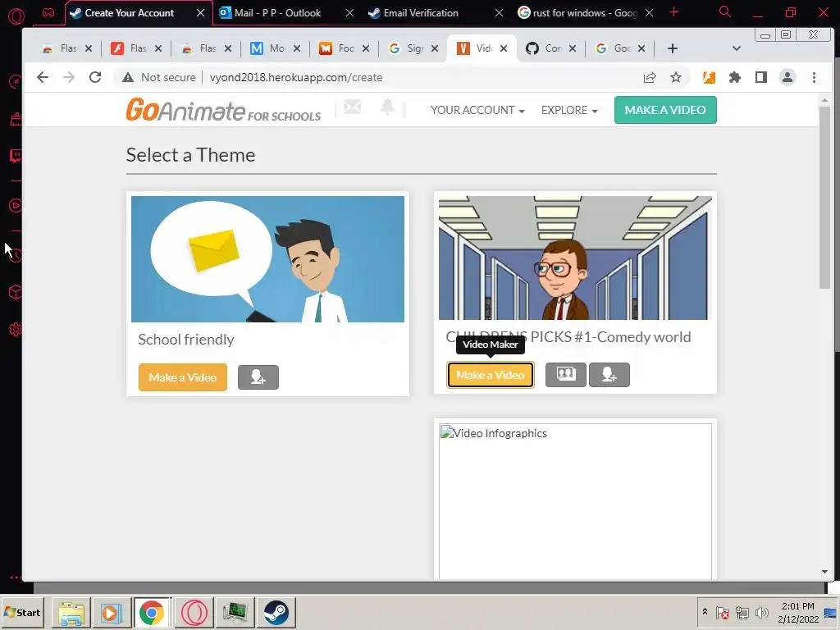
Task: Show hidden tray icons arrow
Action: 705,611
